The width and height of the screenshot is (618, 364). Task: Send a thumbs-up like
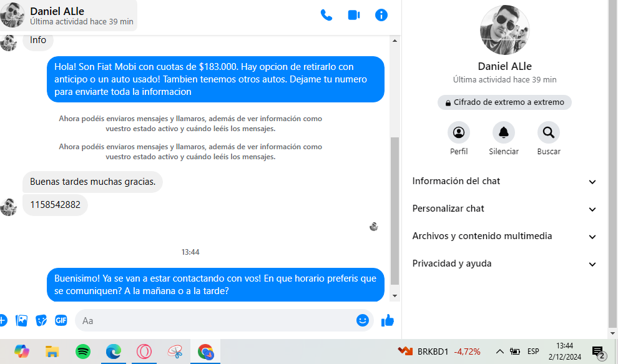point(388,321)
